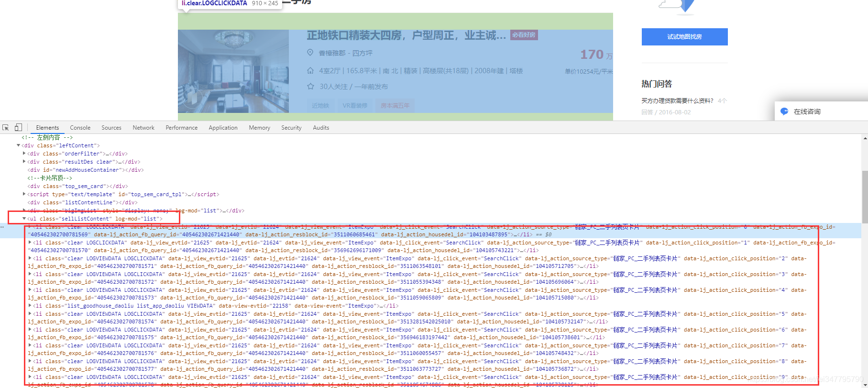Click the 近地铁 tag

(x=320, y=105)
